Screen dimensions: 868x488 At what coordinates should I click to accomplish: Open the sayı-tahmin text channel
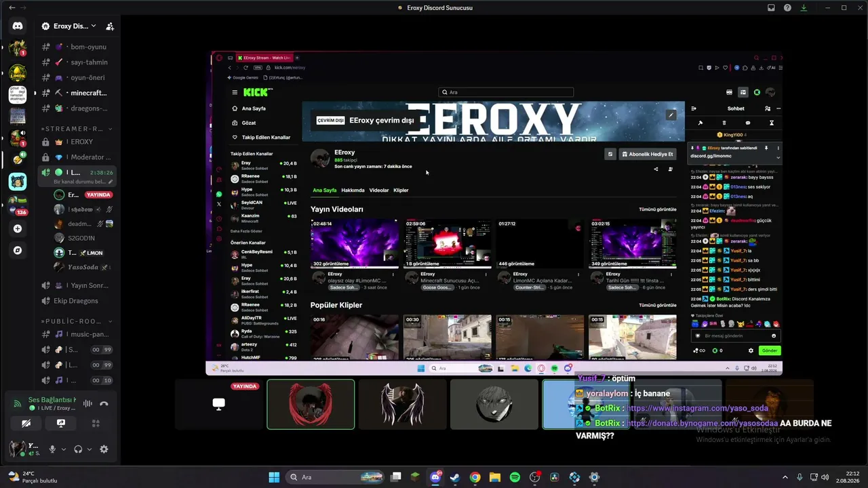[x=77, y=62]
